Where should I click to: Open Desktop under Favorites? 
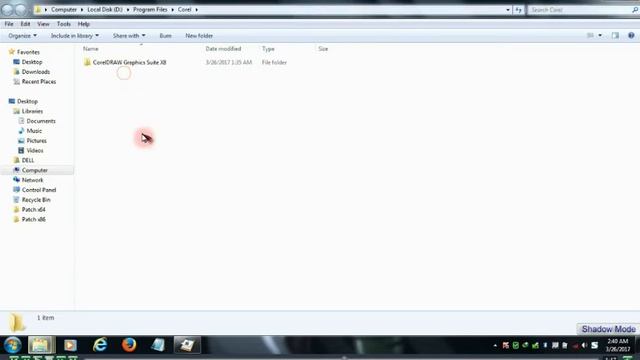[32, 62]
